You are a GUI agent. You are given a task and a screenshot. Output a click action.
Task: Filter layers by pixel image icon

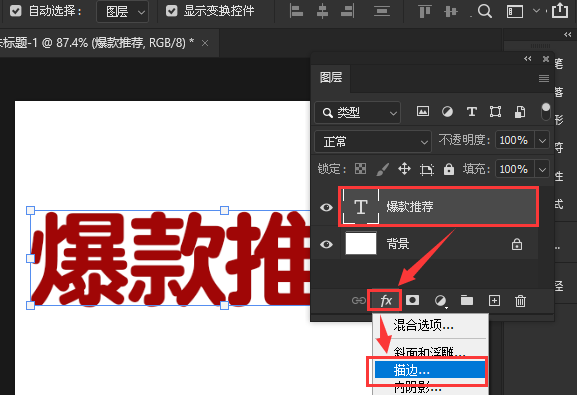tap(422, 111)
